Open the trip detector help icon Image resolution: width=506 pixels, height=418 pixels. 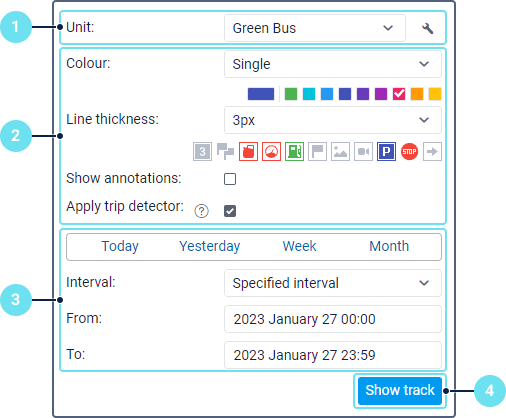coord(202,211)
